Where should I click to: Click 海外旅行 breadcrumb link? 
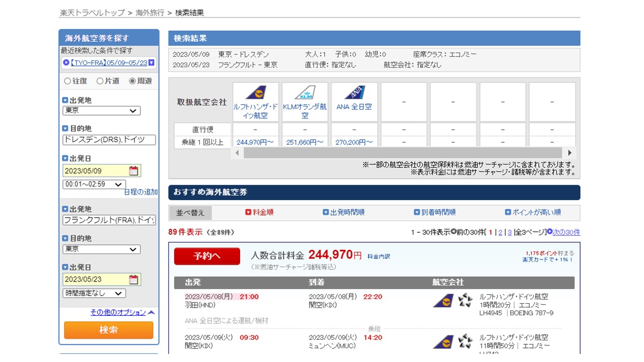coord(150,13)
